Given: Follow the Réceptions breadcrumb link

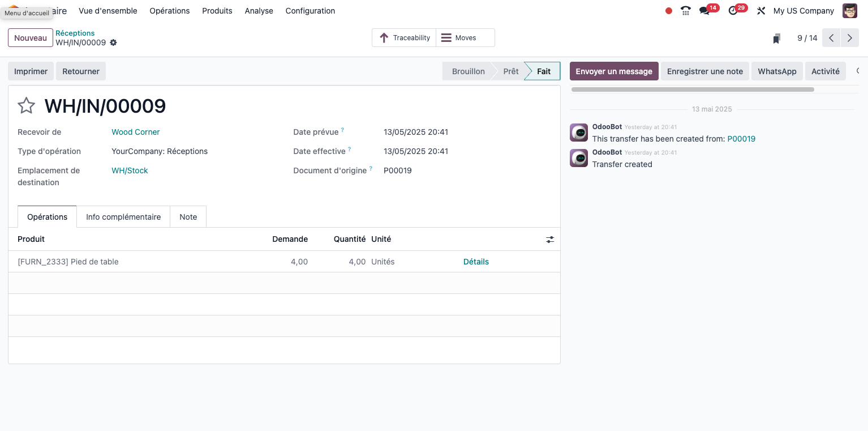Looking at the screenshot, I should (x=75, y=33).
